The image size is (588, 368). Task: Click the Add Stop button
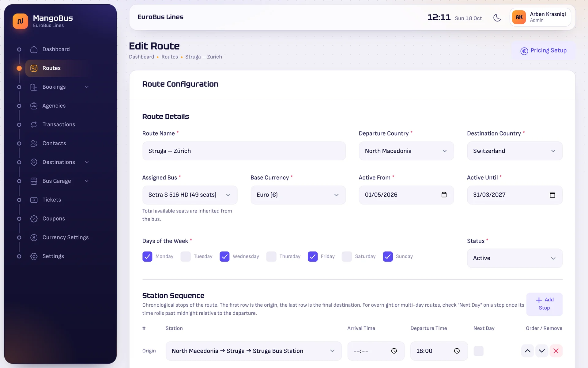[544, 304]
